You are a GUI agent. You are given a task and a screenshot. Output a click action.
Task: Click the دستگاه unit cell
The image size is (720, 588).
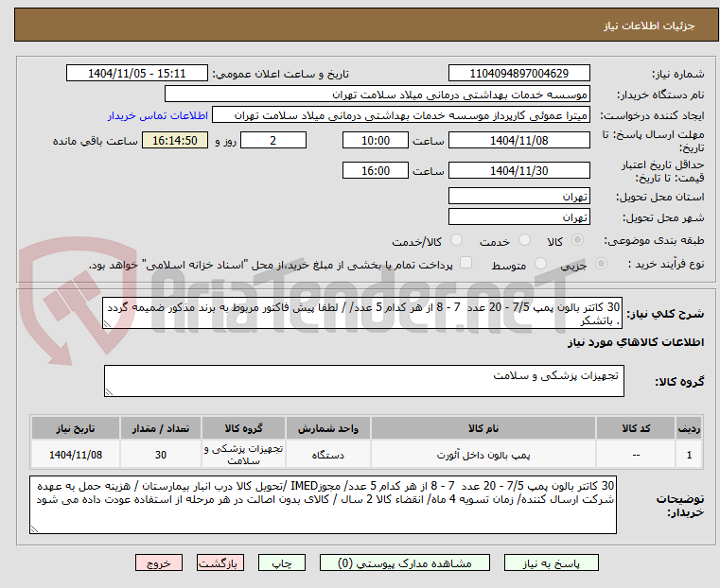tap(328, 455)
